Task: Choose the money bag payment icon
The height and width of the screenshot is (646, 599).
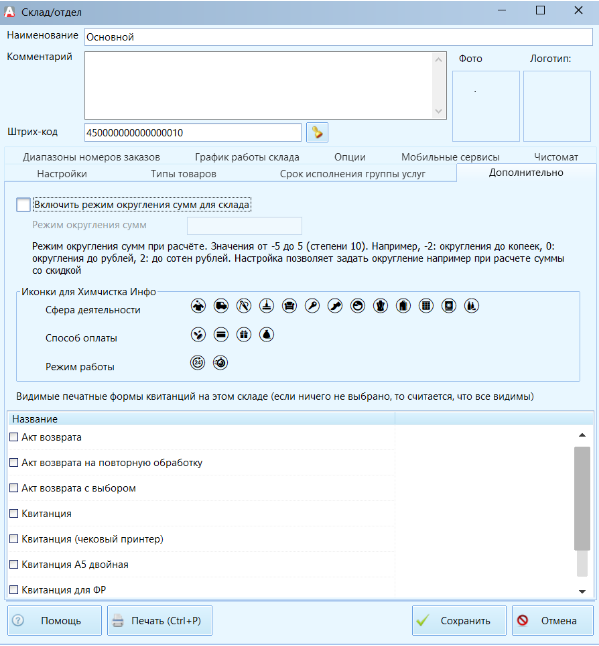Action: point(267,335)
